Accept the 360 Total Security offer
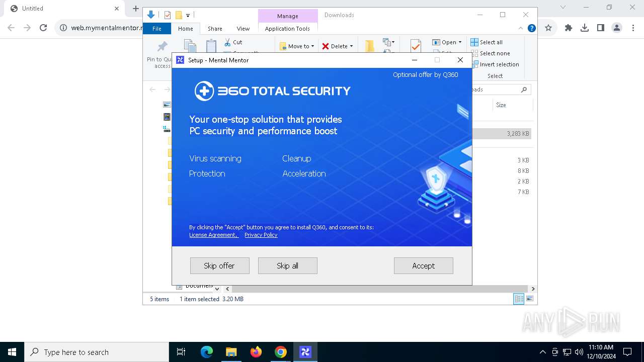The width and height of the screenshot is (644, 362). coord(423,265)
